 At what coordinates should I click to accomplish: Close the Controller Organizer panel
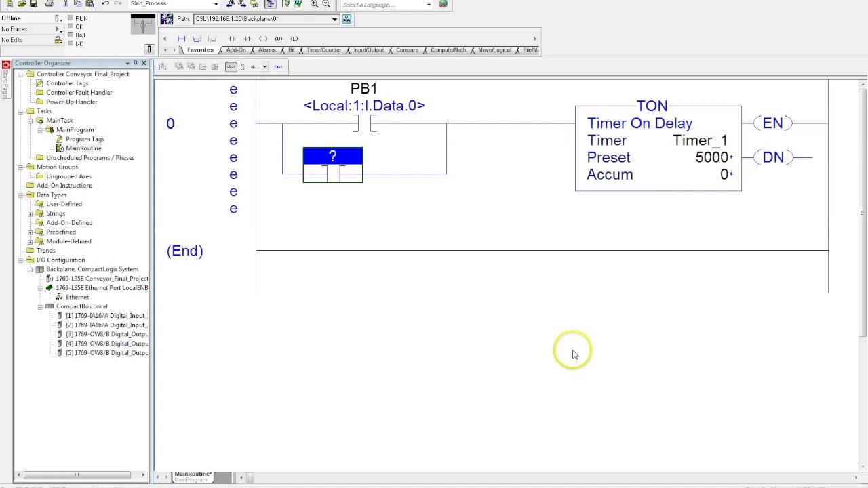point(144,63)
